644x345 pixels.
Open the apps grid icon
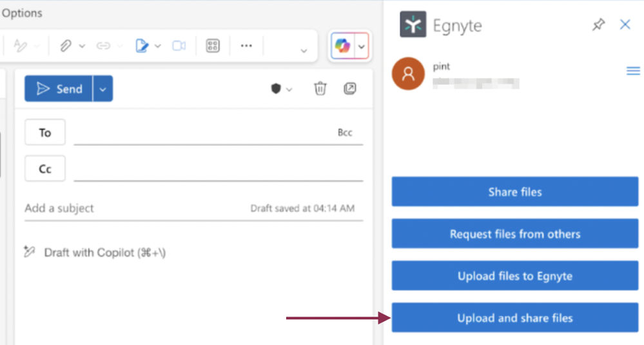pyautogui.click(x=213, y=46)
